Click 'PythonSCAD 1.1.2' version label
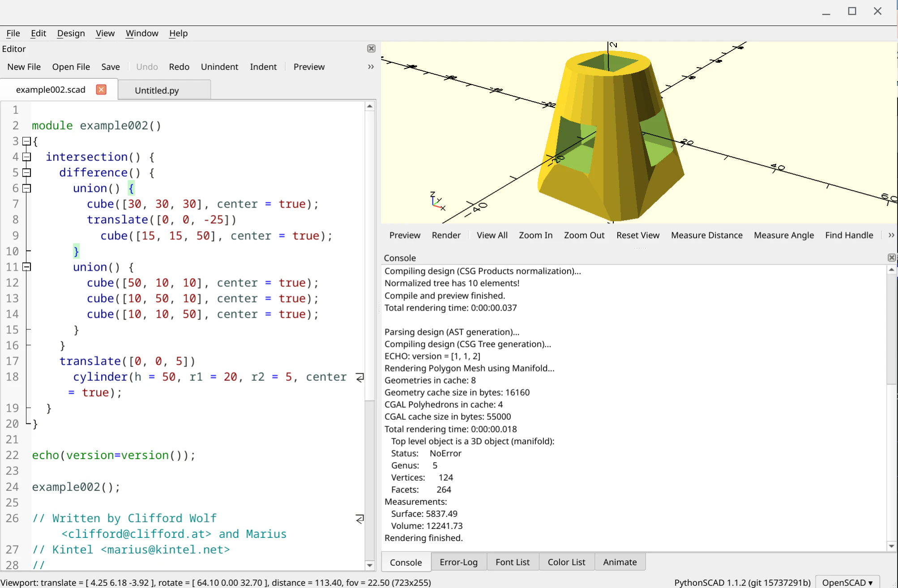 coord(742,583)
